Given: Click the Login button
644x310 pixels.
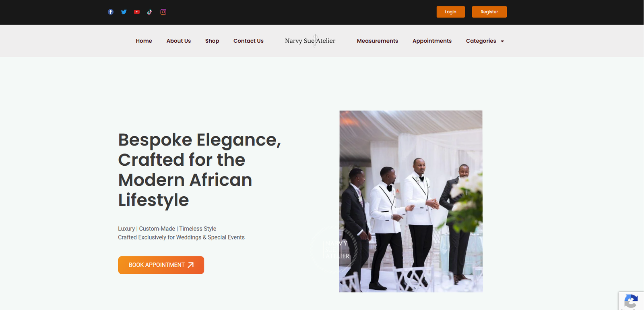Looking at the screenshot, I should click(451, 12).
